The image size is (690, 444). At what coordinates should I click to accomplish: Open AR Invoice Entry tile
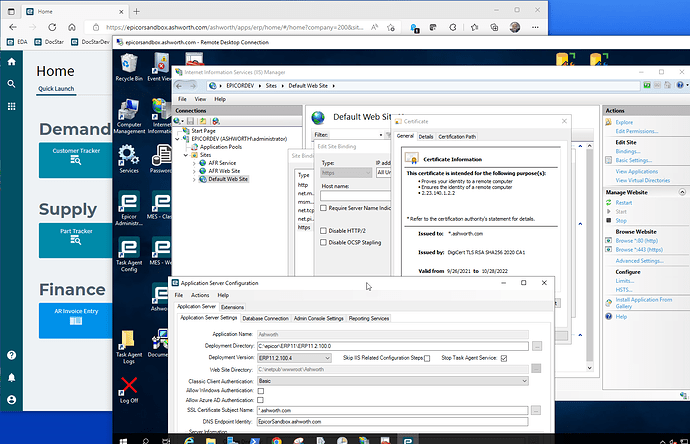(76, 320)
